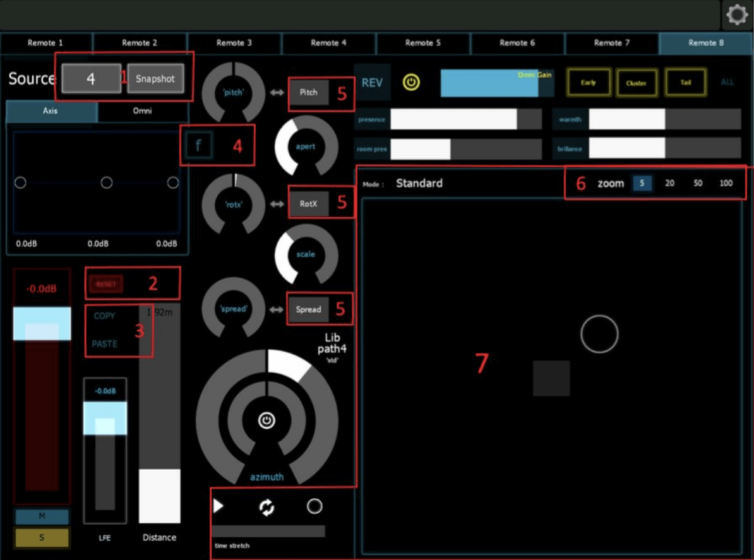Enable the Early reflections toggle
754x560 pixels.
coord(588,83)
